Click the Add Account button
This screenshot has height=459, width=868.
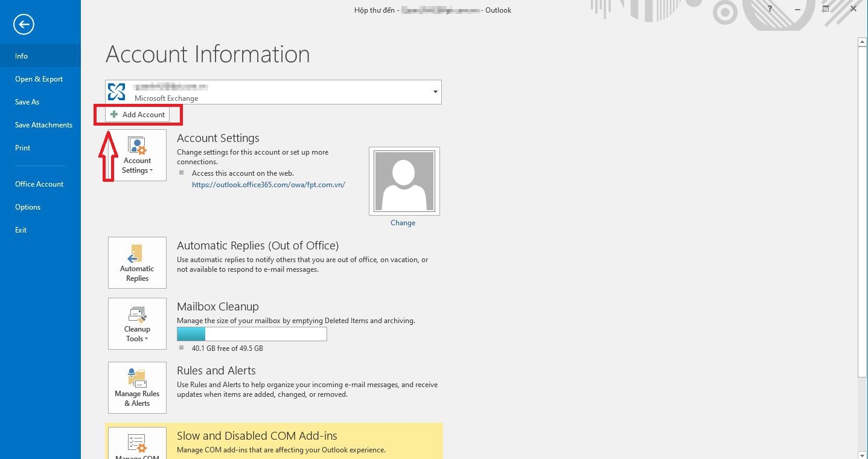coord(138,114)
